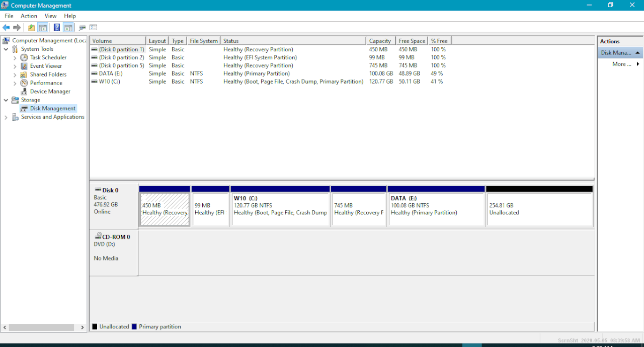Toggle the Show/Hide Action Pane toolbar button
644x347 pixels.
(68, 28)
